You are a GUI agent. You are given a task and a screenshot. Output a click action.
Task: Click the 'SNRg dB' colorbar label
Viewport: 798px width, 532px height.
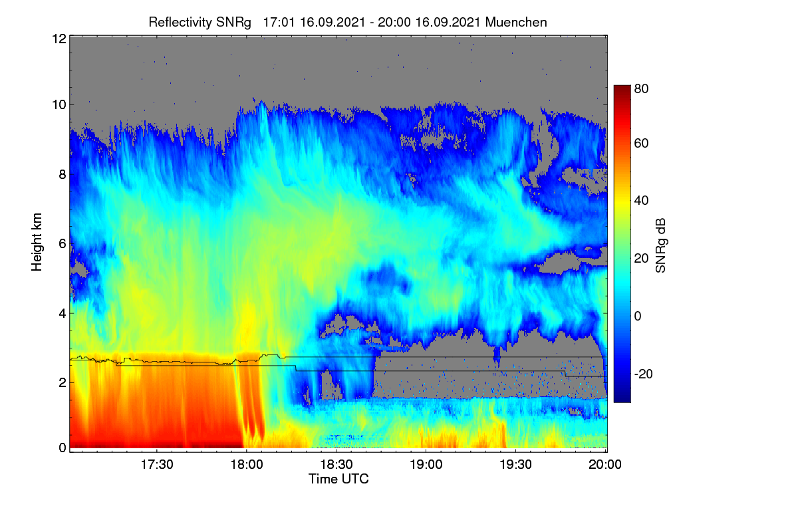[x=660, y=245]
